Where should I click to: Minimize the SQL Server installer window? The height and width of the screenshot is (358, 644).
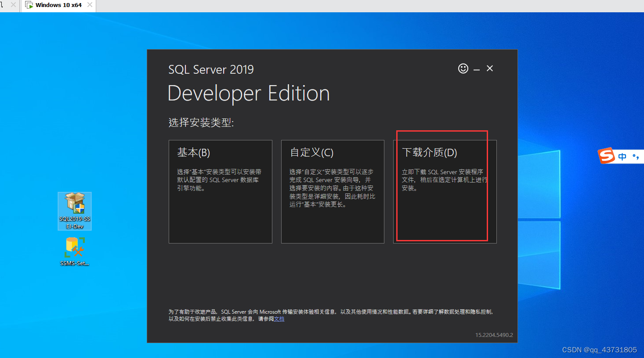[477, 69]
